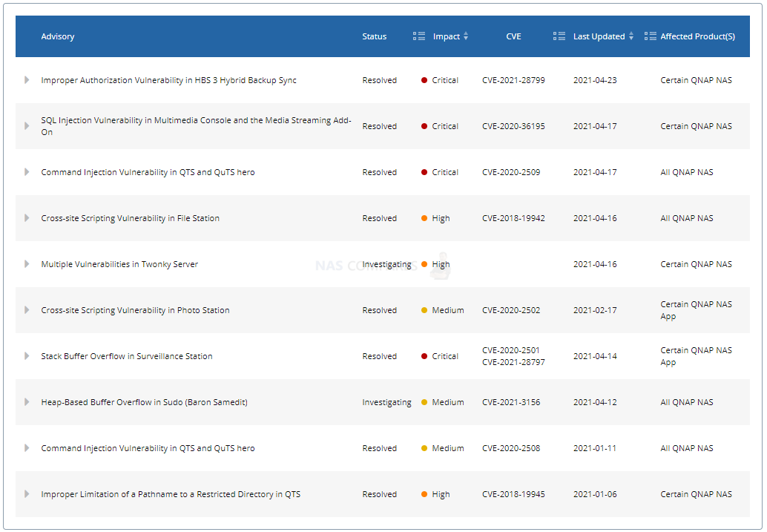
Task: Open the SQL Injection Vulnerability in Multimedia Console advisory
Action: coord(196,126)
